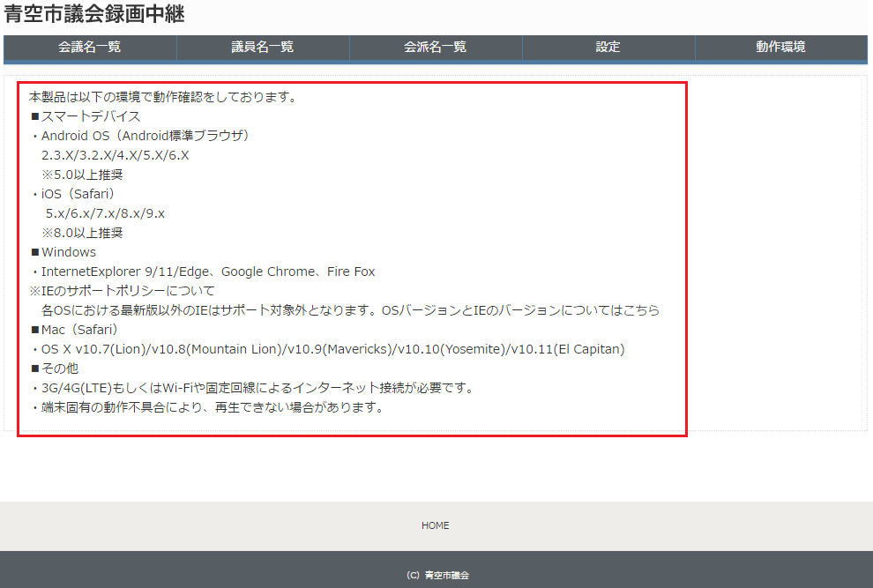873x588 pixels.
Task: Click the HOME link in the footer
Action: click(x=435, y=525)
